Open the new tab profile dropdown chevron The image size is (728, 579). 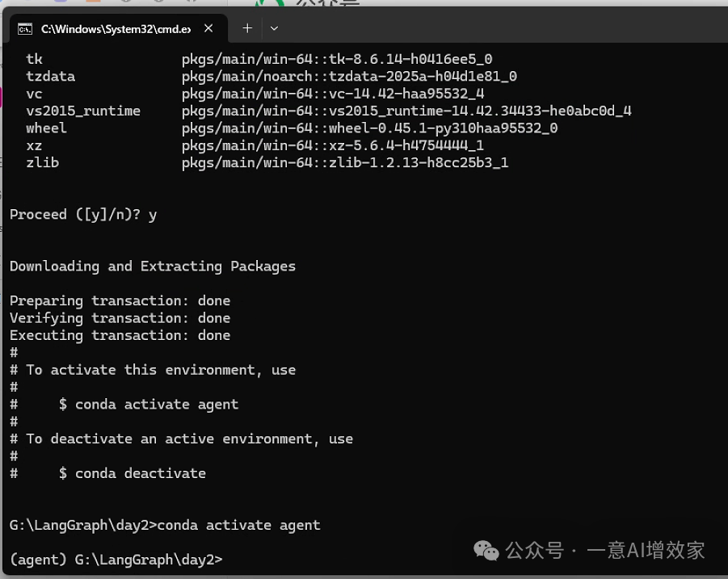[274, 28]
